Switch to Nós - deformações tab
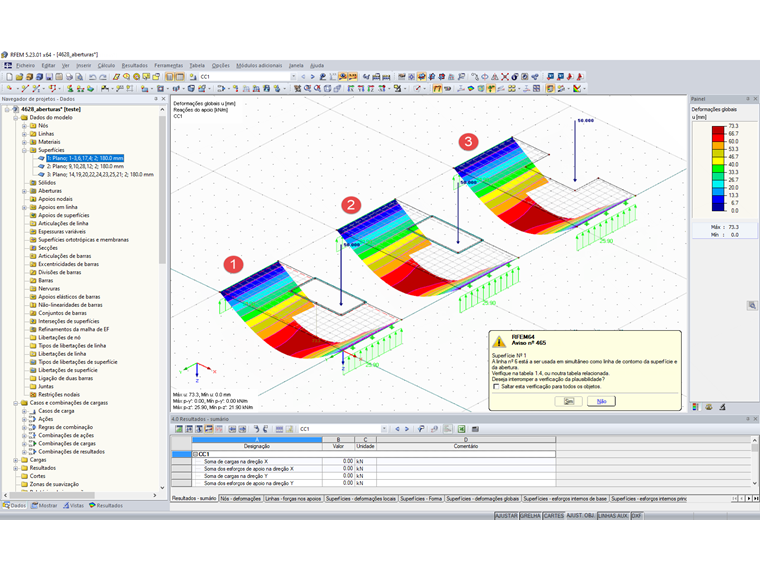 240,498
